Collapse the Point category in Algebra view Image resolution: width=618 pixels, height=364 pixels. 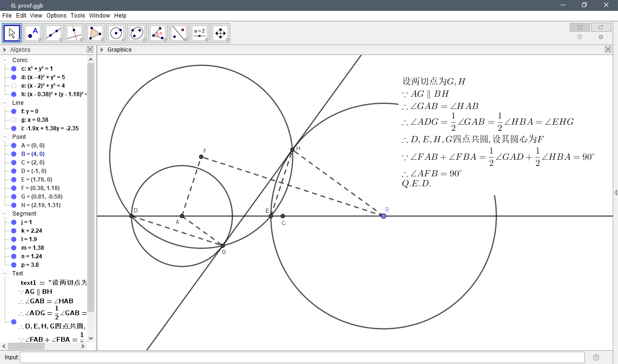point(4,136)
